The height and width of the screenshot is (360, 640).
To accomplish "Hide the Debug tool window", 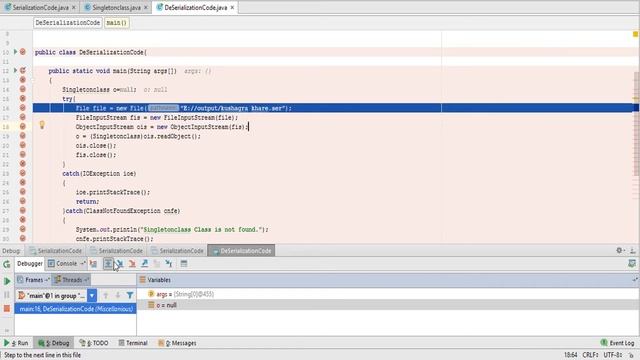I will coord(632,250).
